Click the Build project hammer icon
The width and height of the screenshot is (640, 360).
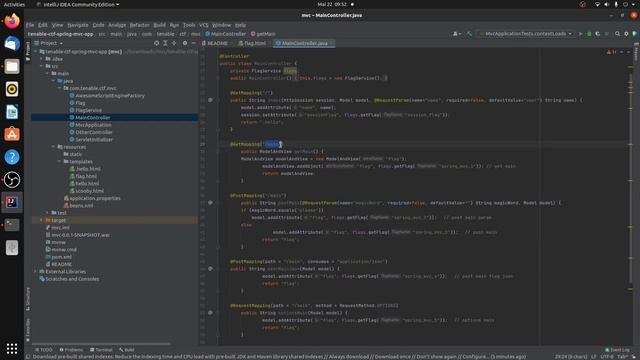469,34
